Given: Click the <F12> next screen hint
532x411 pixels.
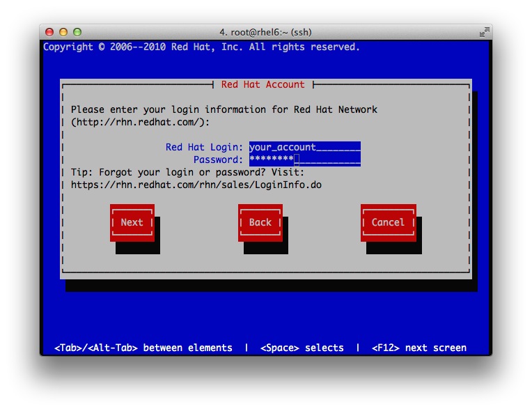Looking at the screenshot, I should [419, 348].
